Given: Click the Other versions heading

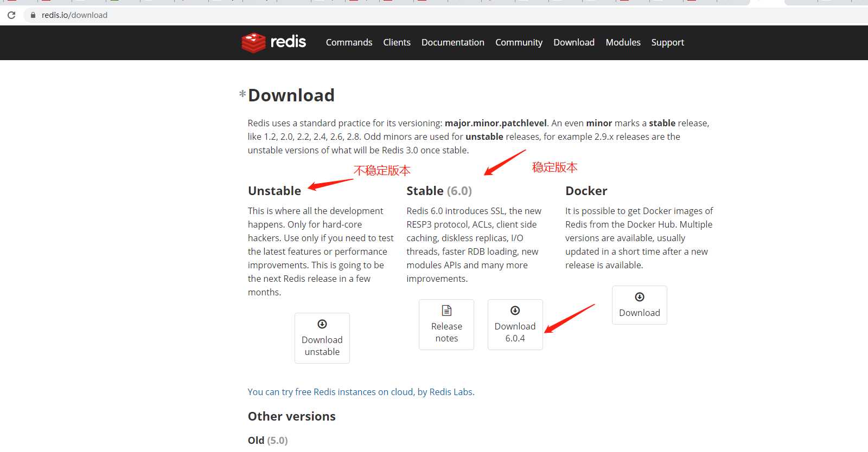Looking at the screenshot, I should click(292, 416).
